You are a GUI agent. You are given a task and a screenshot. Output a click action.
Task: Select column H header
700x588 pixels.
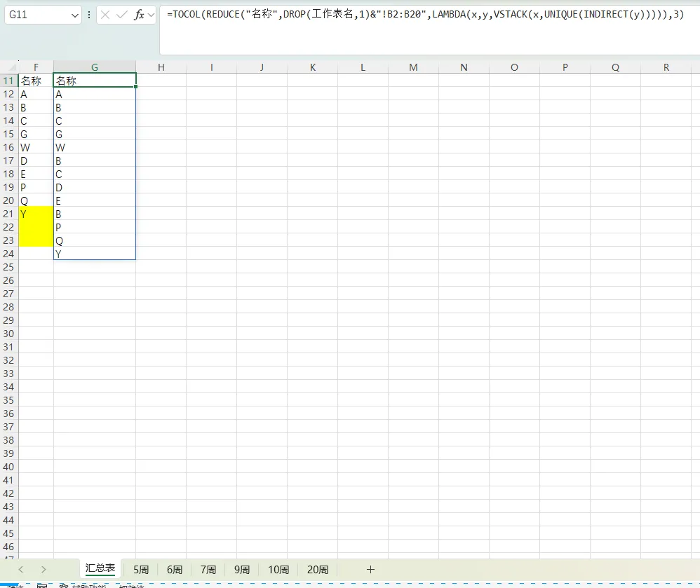(161, 67)
